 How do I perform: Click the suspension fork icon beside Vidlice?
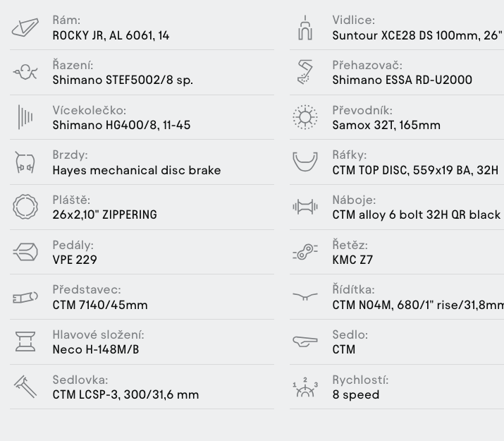pos(305,28)
